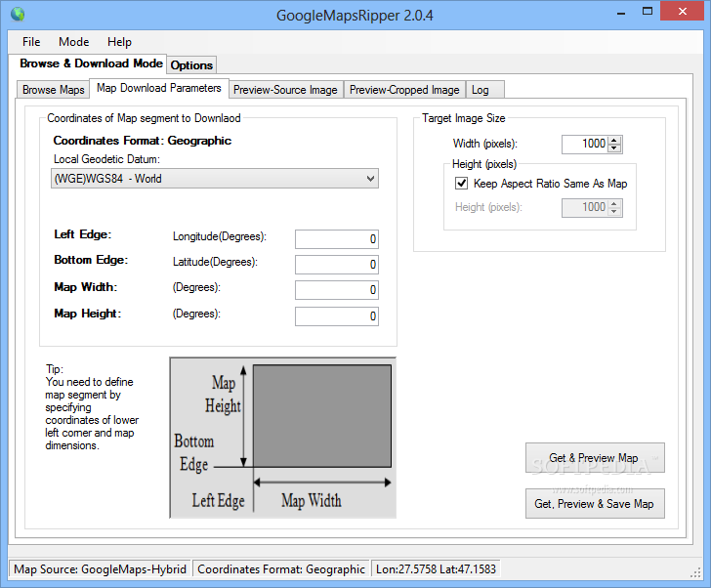Image resolution: width=711 pixels, height=588 pixels.
Task: Click the Coordinates Format: Geographic heading
Action: tap(143, 141)
